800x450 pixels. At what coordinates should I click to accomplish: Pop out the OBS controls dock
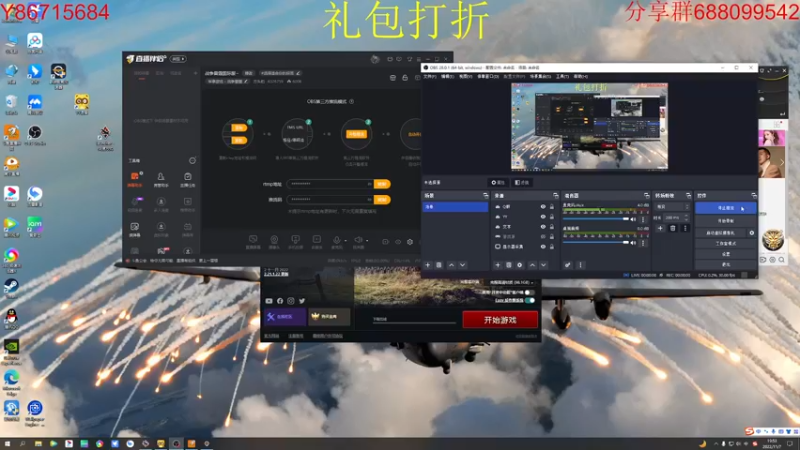754,196
